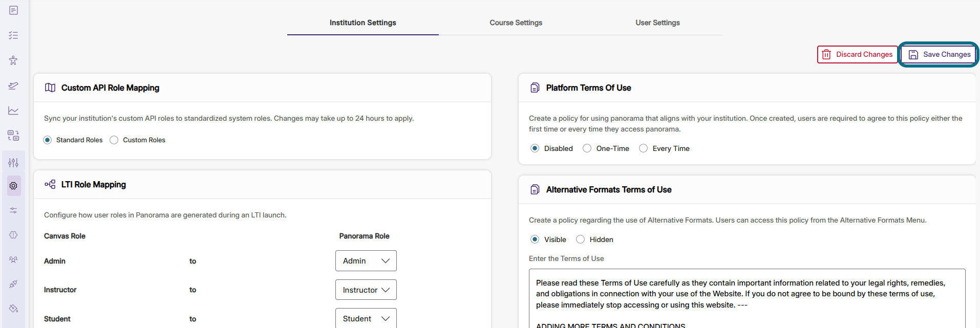Switch to the Course Settings tab
Image resolution: width=980 pixels, height=328 pixels.
516,23
